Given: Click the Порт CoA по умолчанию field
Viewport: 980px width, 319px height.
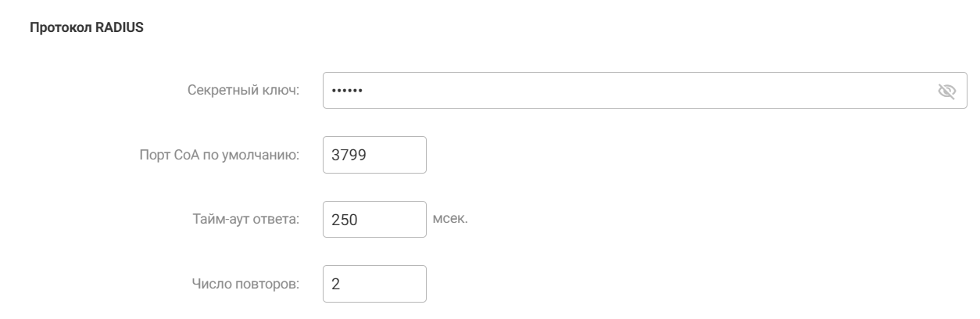Looking at the screenshot, I should click(x=374, y=155).
